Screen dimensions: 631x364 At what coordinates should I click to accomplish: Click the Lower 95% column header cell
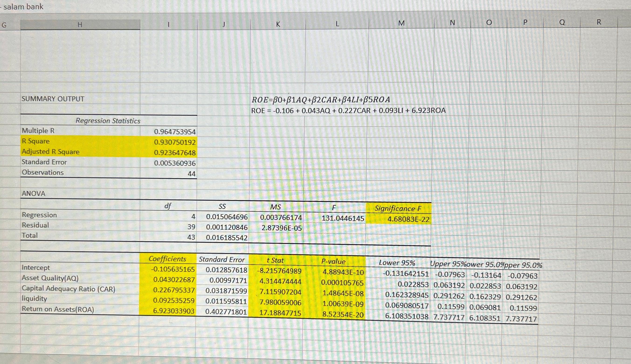[x=397, y=263]
